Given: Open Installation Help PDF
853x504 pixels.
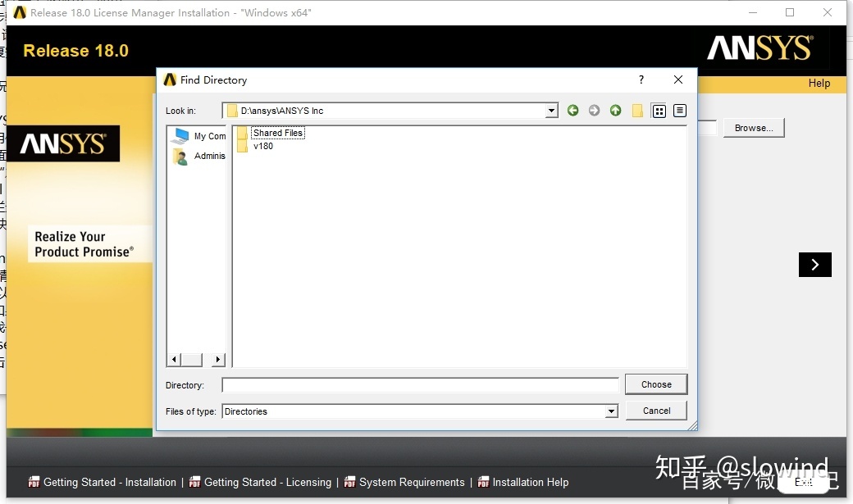Looking at the screenshot, I should click(522, 482).
